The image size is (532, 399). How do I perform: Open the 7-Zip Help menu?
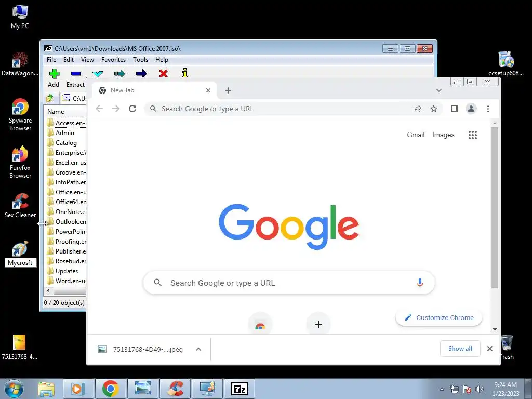click(x=162, y=60)
